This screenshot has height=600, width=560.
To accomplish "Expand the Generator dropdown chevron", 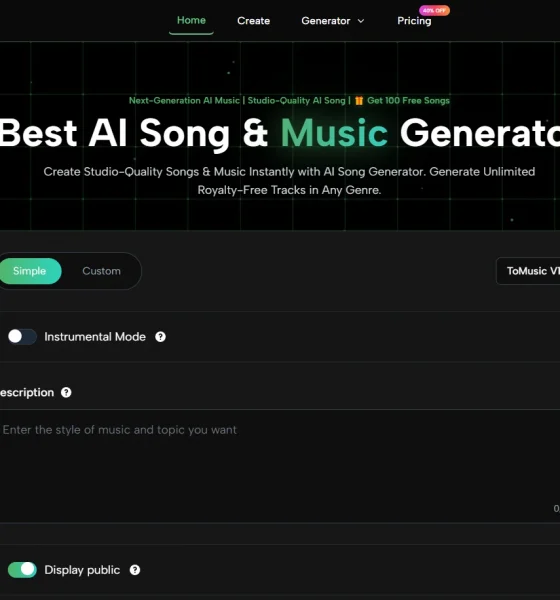I will [x=361, y=21].
